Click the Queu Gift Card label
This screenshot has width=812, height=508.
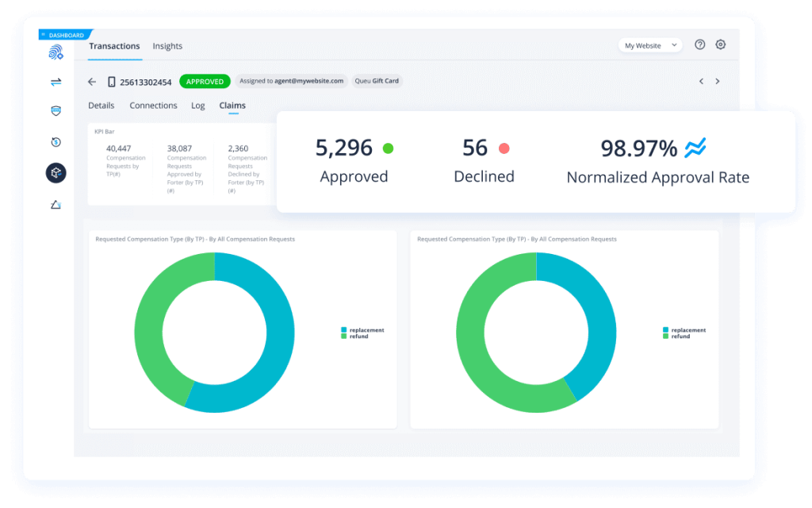[x=377, y=81]
